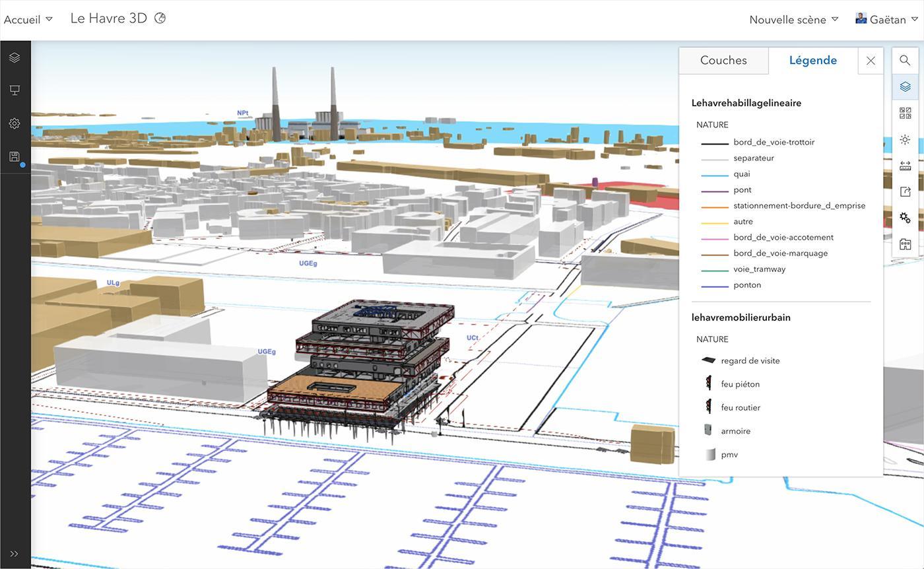924x569 pixels.
Task: Open the daylight sun tool
Action: (905, 139)
